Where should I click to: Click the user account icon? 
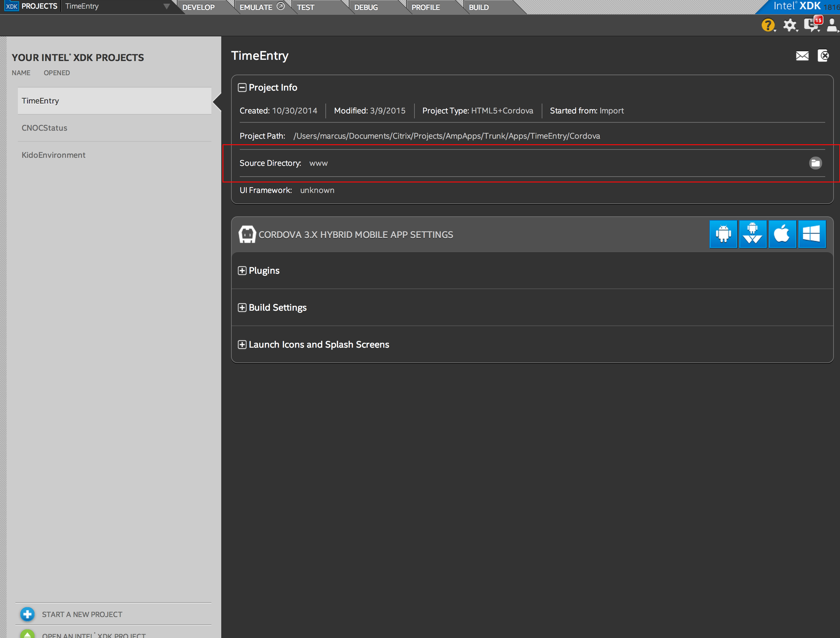click(832, 26)
